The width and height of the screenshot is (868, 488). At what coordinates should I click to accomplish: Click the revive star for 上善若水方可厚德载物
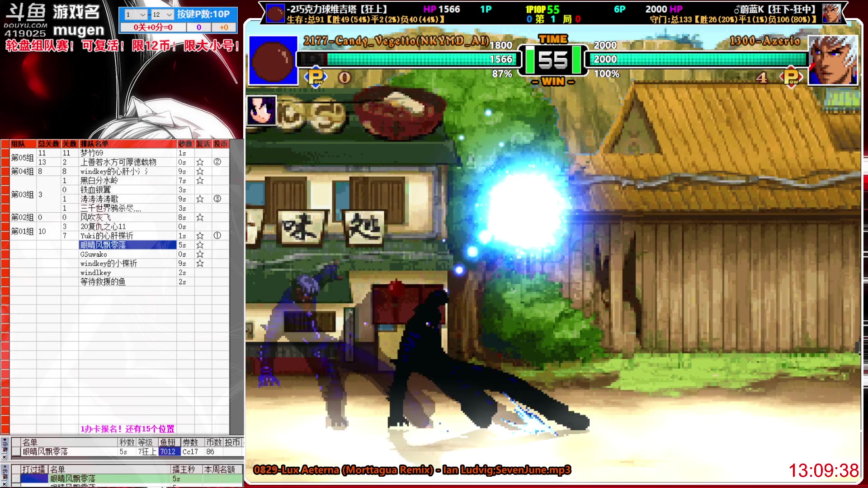click(x=200, y=162)
